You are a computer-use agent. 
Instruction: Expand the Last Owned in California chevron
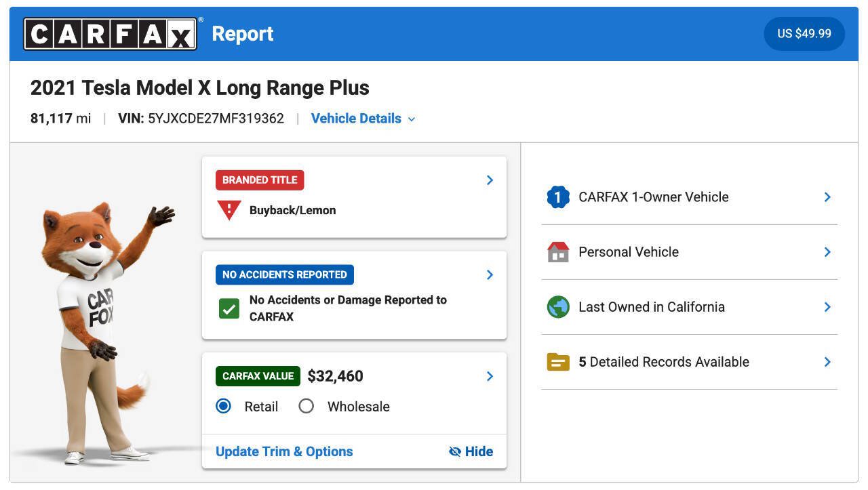(x=827, y=307)
